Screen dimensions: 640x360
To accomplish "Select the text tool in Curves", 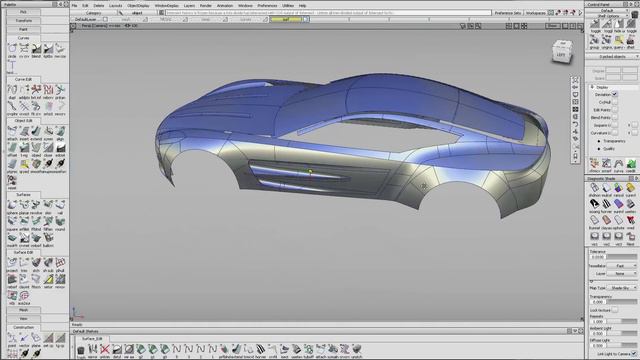I will pyautogui.click(x=12, y=66).
